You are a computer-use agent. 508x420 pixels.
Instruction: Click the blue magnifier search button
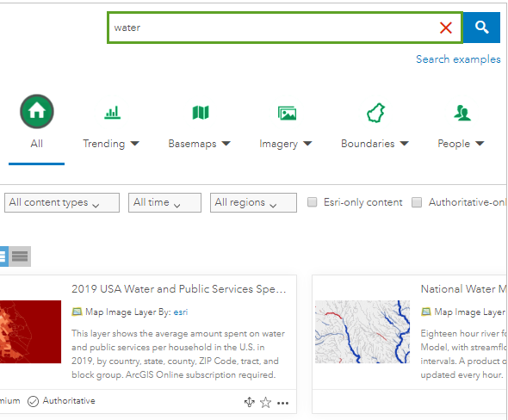[482, 28]
